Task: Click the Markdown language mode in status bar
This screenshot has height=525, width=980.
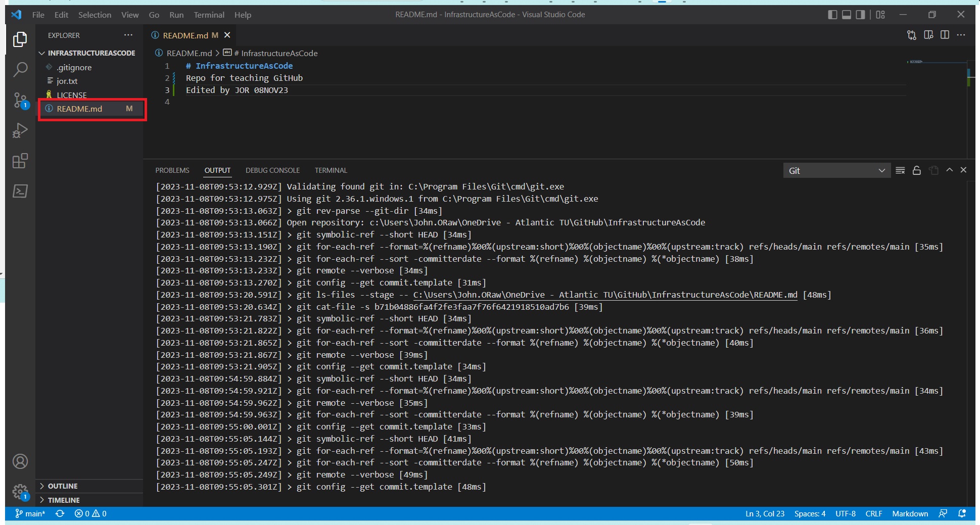Action: (910, 513)
